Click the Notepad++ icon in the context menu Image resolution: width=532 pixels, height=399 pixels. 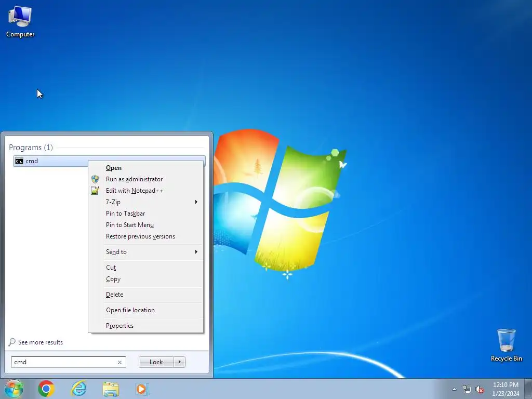click(95, 191)
